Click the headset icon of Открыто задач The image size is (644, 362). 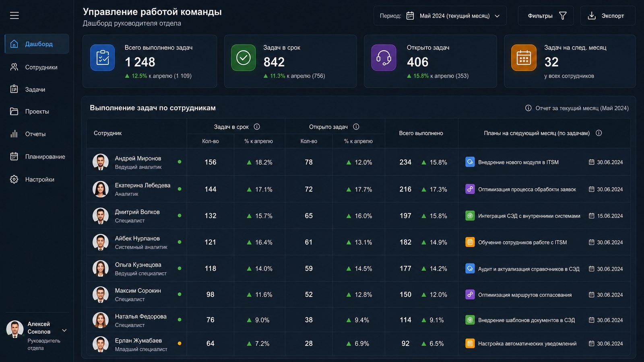384,58
